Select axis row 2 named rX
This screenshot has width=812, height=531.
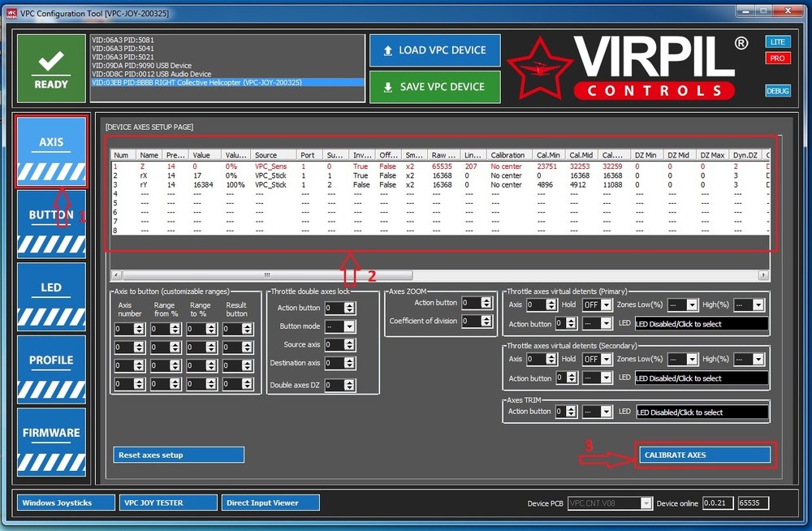[x=440, y=175]
